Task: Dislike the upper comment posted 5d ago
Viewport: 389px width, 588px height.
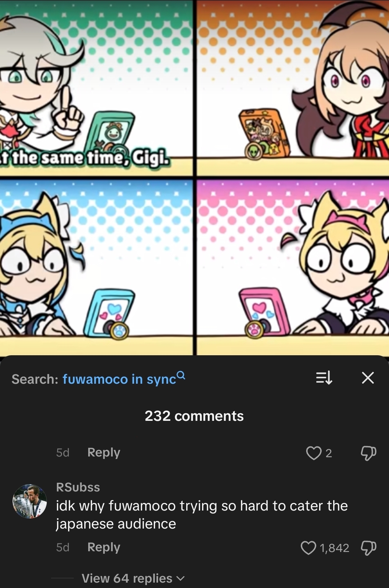Action: click(368, 453)
